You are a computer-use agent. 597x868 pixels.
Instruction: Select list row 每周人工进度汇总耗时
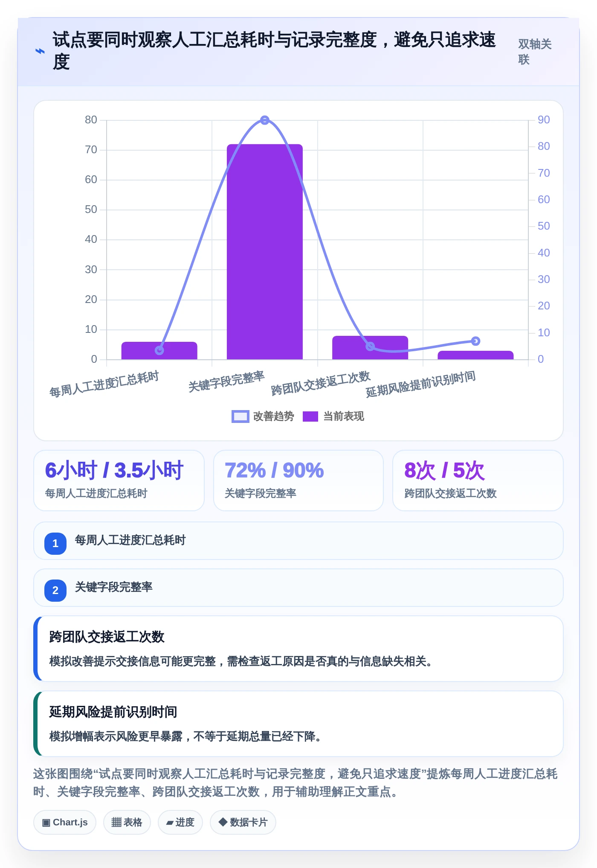pyautogui.click(x=298, y=541)
